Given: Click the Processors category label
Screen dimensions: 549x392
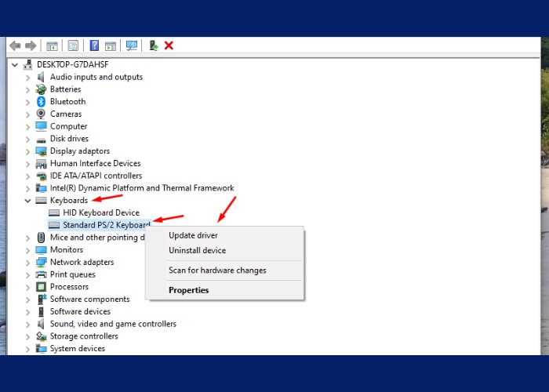Looking at the screenshot, I should (69, 287).
